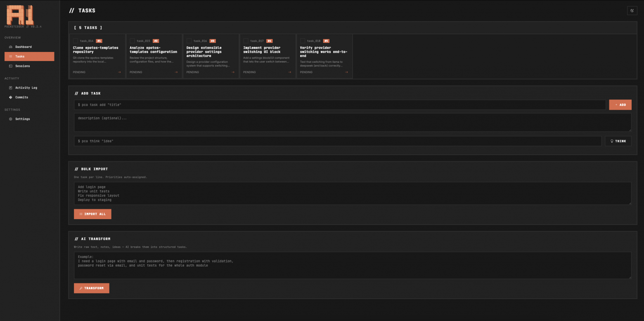Open the arrow on the task_017 card
Viewport: 644px width, 321px height.
[290, 72]
